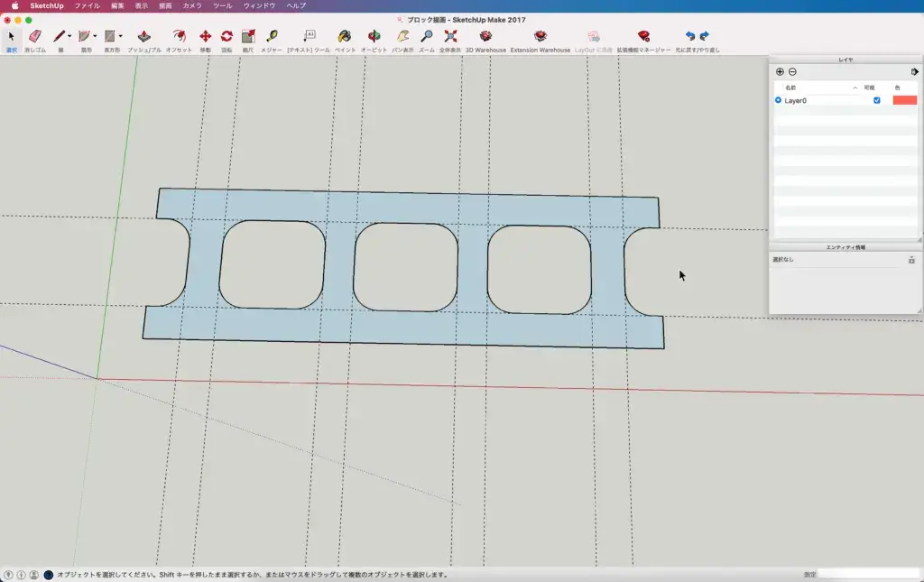The width and height of the screenshot is (924, 582).
Task: Open the Apple menu
Action: 14,6
